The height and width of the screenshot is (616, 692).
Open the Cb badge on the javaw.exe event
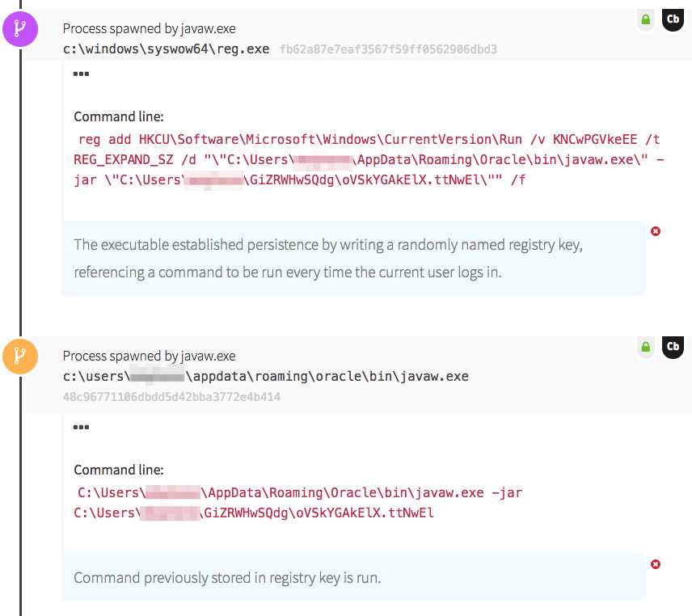pyautogui.click(x=673, y=347)
